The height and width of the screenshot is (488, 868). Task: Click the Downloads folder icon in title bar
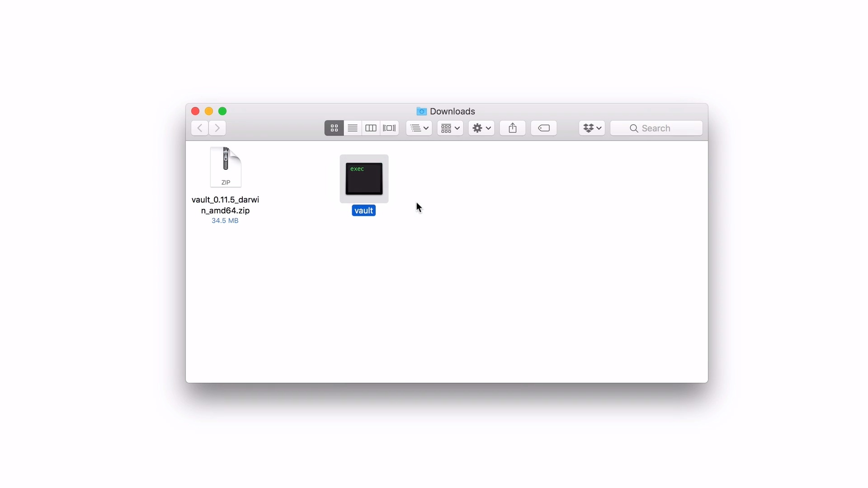(422, 111)
